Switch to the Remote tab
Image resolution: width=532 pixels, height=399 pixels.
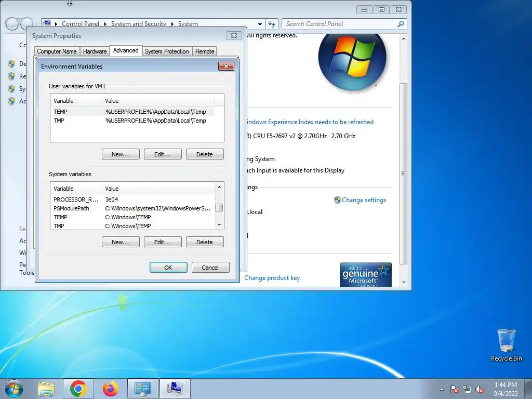(205, 51)
